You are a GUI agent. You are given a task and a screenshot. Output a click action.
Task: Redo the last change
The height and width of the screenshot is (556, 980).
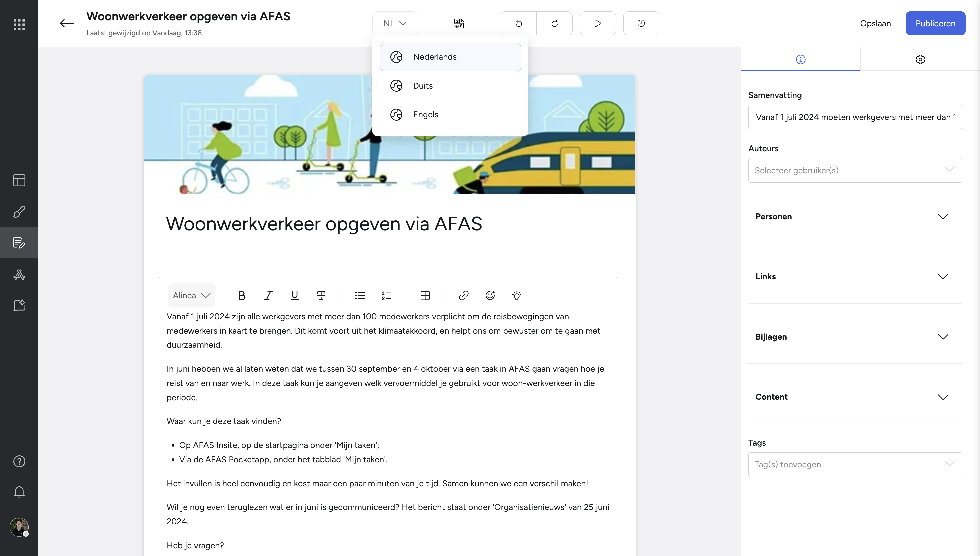point(555,23)
